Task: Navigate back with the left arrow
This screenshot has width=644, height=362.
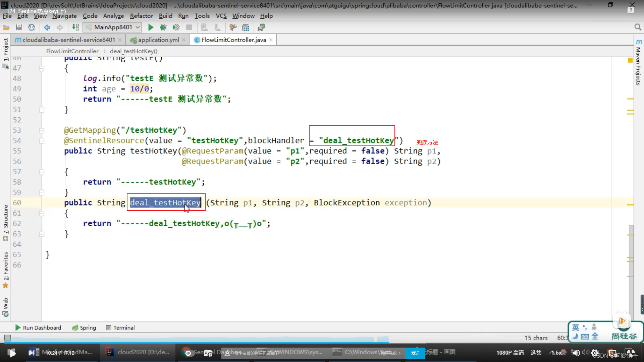Action: tap(47, 27)
